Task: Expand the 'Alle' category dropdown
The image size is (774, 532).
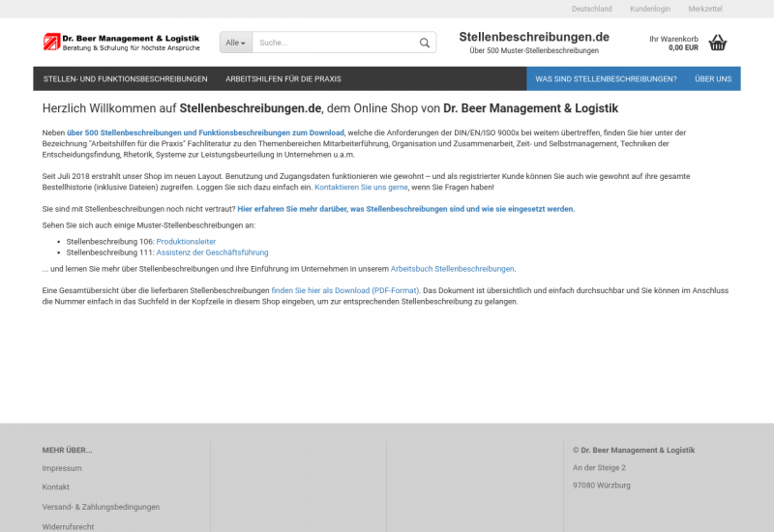Action: [x=236, y=43]
